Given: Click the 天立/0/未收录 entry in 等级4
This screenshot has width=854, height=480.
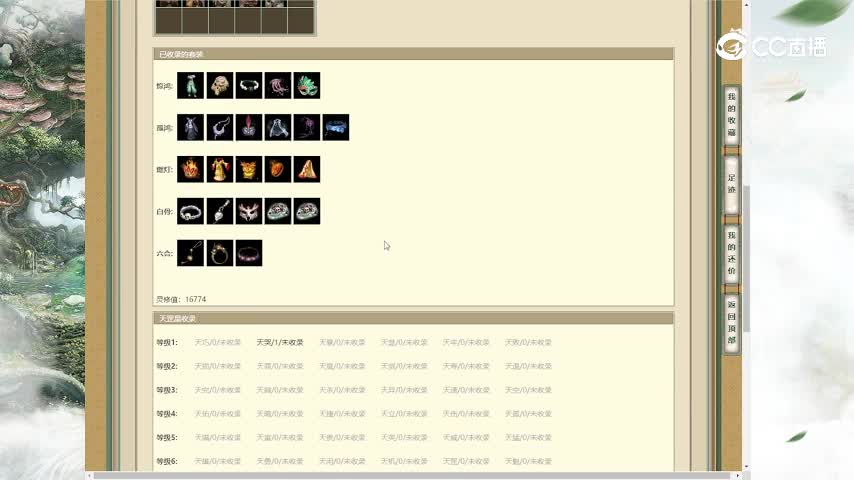Looking at the screenshot, I should pos(404,414).
